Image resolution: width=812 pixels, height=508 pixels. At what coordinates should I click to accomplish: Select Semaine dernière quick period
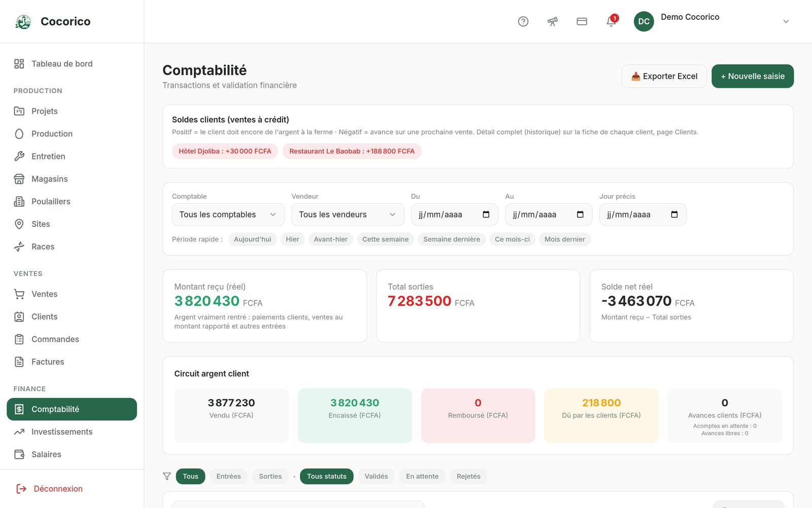(452, 239)
